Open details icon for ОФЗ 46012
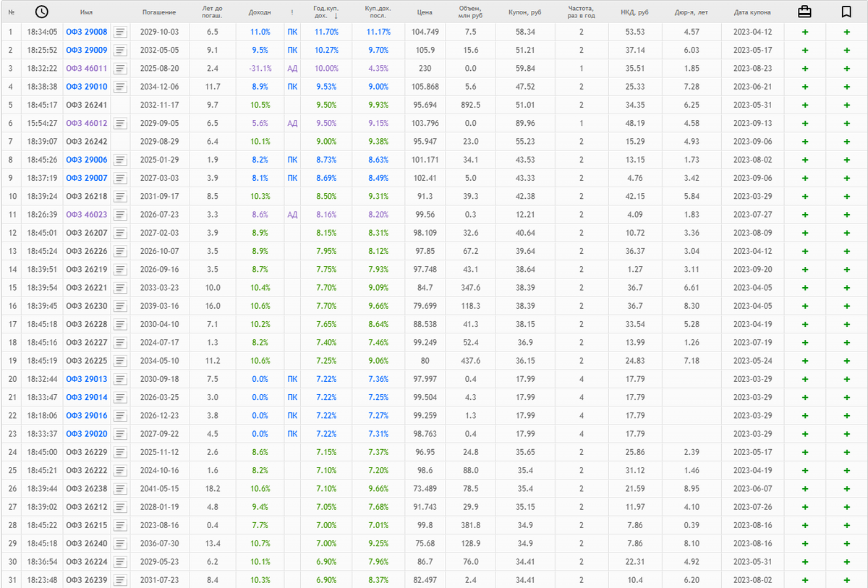The image size is (868, 588). 121,124
